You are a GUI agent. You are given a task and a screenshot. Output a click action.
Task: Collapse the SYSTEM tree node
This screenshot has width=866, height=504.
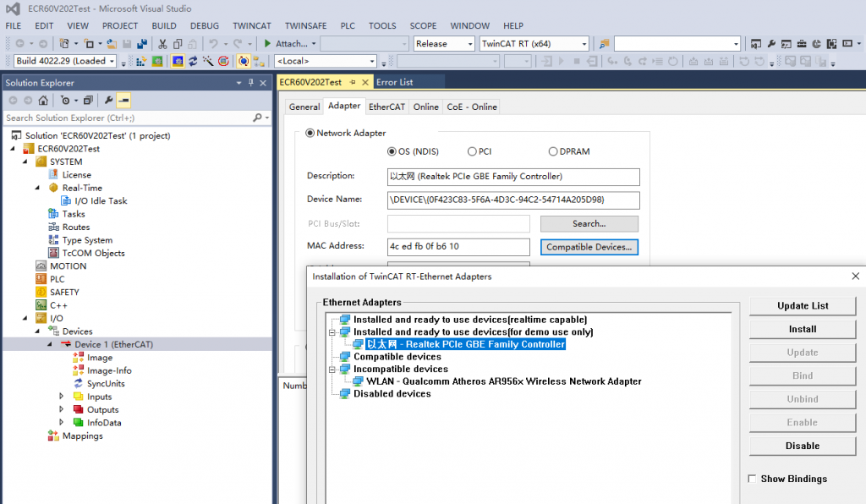pos(25,162)
